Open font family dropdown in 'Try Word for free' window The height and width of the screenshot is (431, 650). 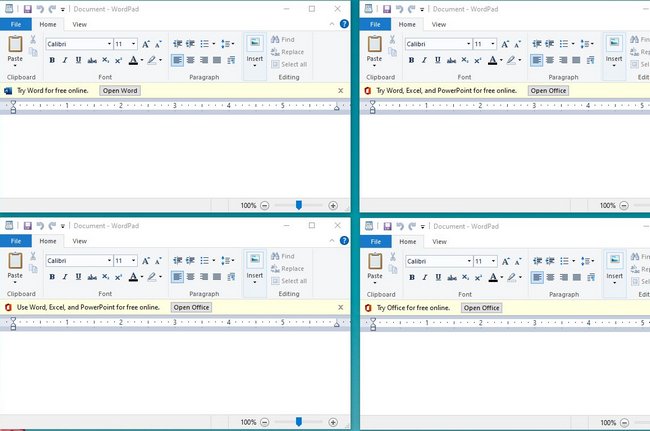tap(109, 44)
